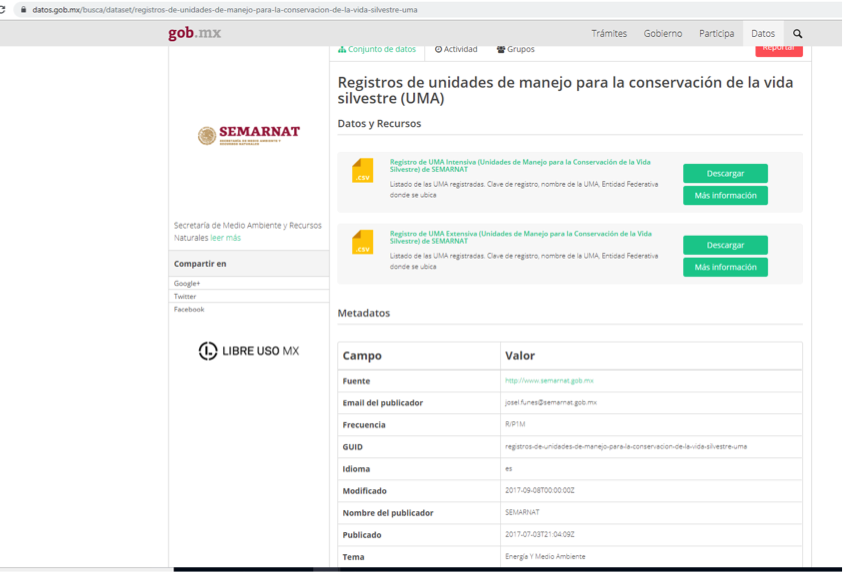
Task: Open Registro de UMA Extensiva link
Action: [520, 237]
